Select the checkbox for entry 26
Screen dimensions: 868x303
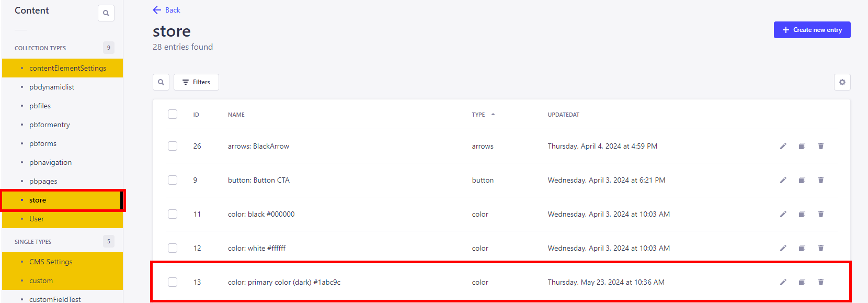[x=173, y=146]
